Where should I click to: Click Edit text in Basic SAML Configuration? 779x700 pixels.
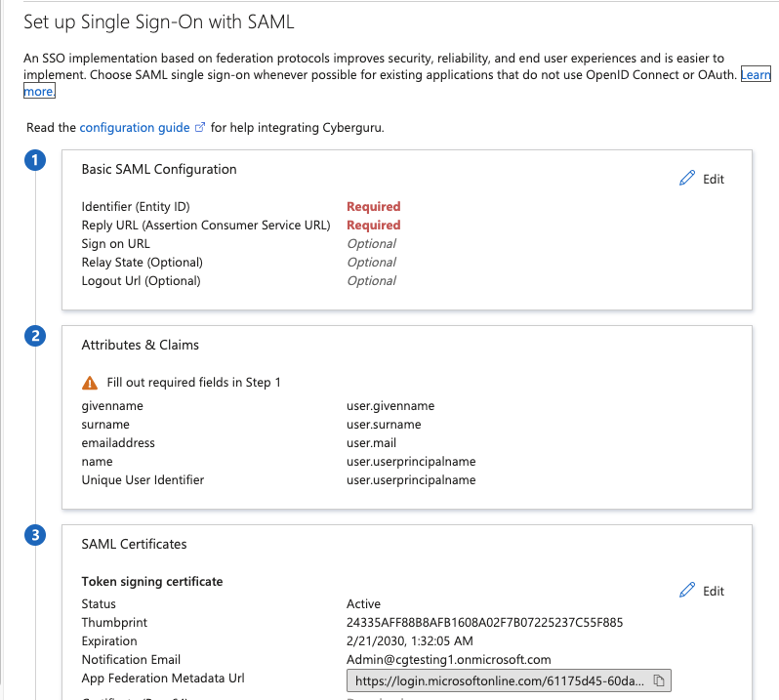[714, 179]
